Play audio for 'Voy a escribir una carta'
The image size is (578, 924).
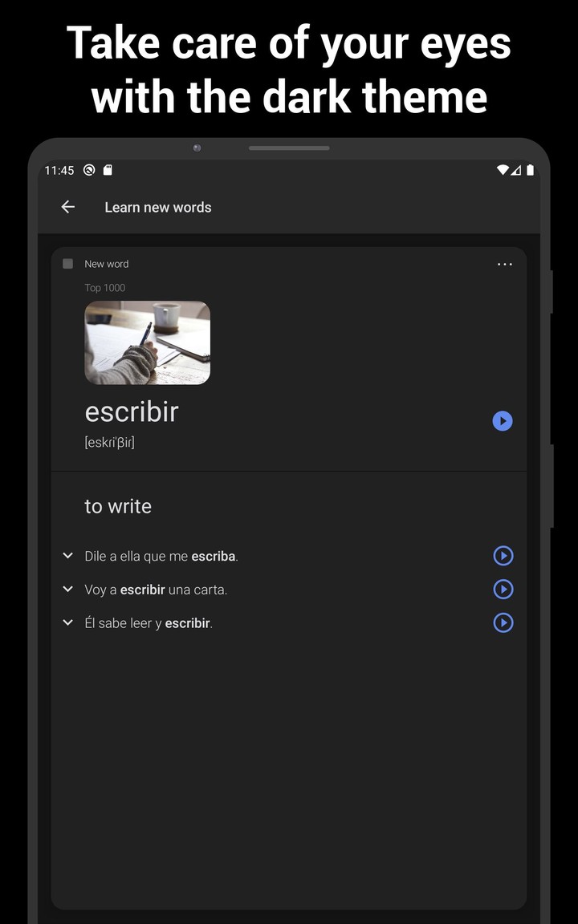click(503, 590)
